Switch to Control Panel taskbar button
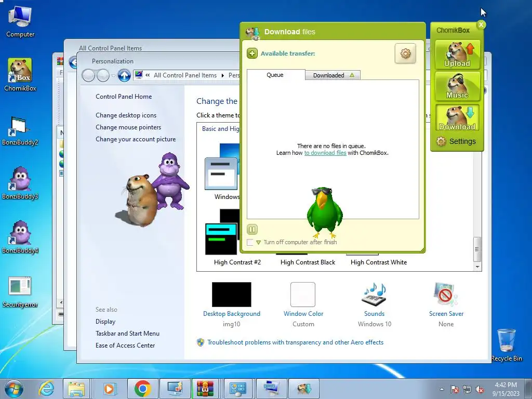The width and height of the screenshot is (532, 399). click(x=238, y=389)
